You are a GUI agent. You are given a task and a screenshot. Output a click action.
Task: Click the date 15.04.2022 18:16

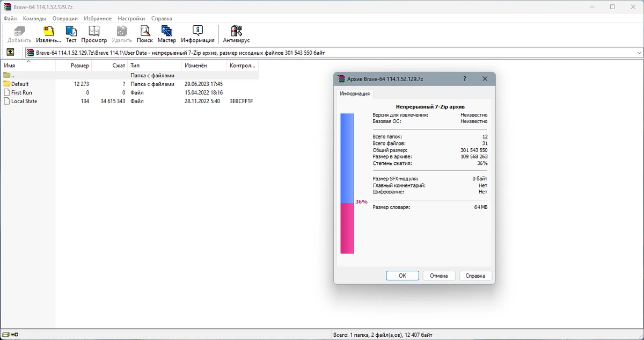click(x=203, y=92)
